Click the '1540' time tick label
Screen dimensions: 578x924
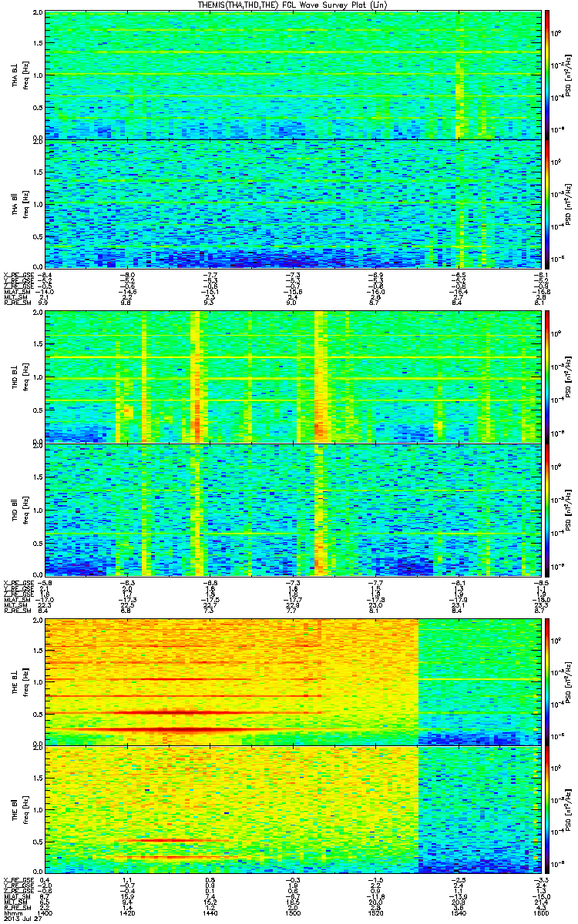pos(458,912)
